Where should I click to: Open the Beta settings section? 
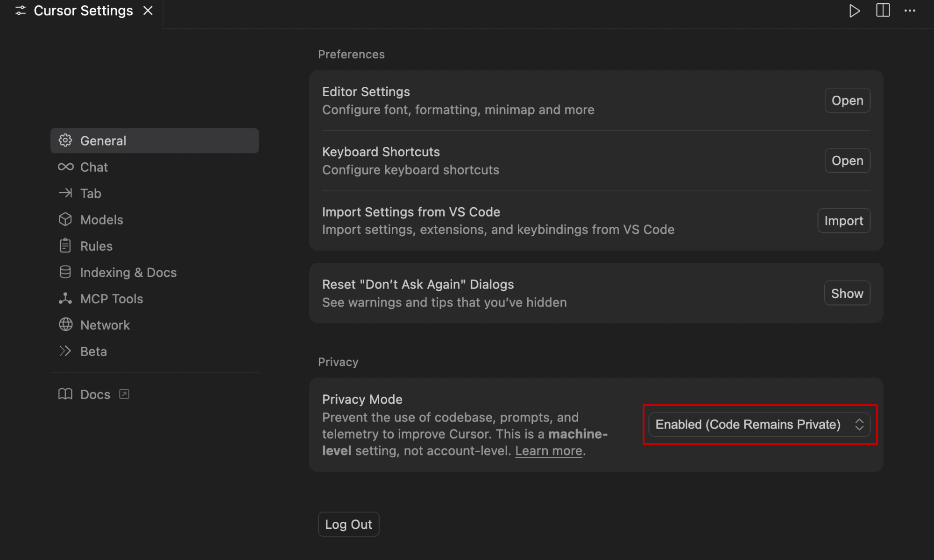point(155,351)
